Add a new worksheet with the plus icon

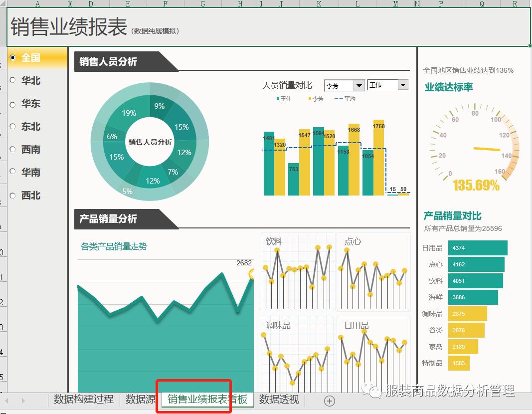pyautogui.click(x=329, y=401)
